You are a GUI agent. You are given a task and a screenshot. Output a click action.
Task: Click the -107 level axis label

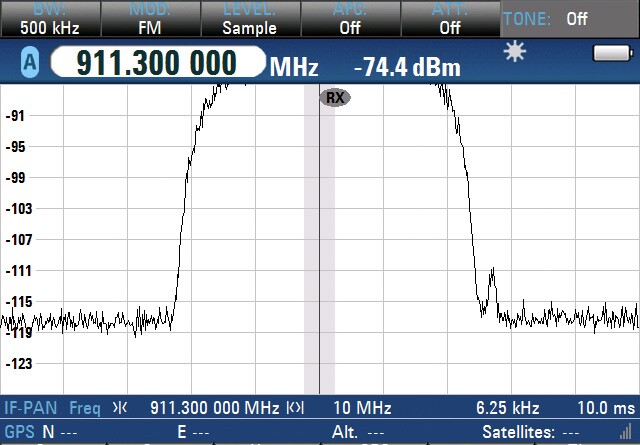pyautogui.click(x=18, y=240)
